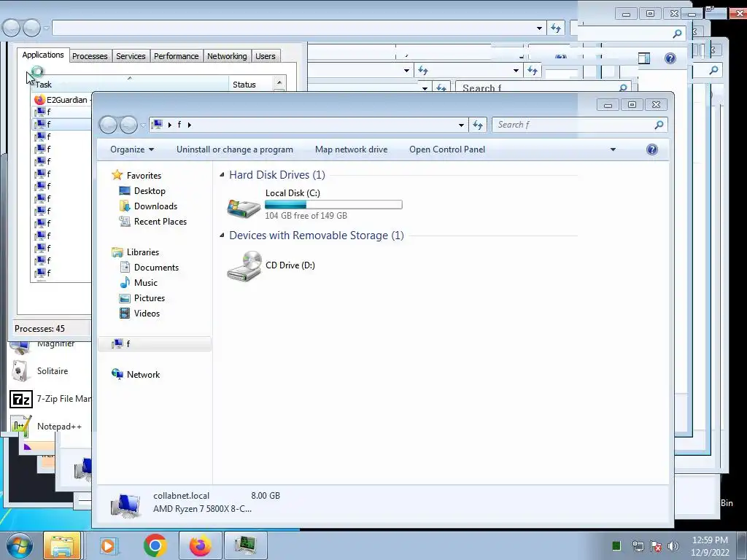
Task: Click the Task Manager list scroll-up arrow
Action: tap(279, 82)
